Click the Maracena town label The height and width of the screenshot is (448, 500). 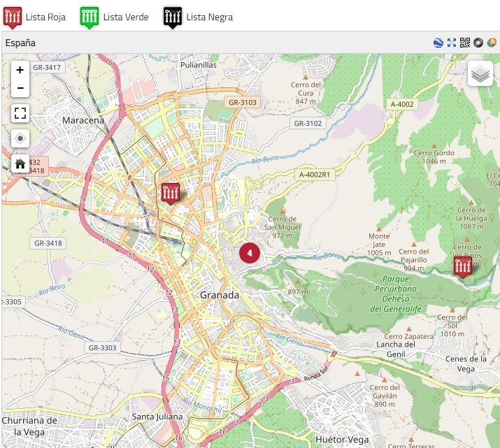point(83,120)
